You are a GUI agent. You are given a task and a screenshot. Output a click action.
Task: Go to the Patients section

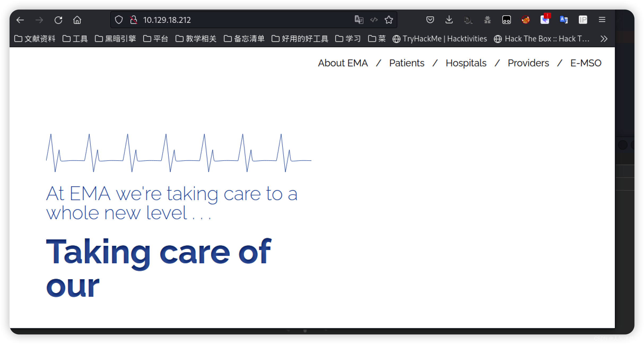pos(407,63)
